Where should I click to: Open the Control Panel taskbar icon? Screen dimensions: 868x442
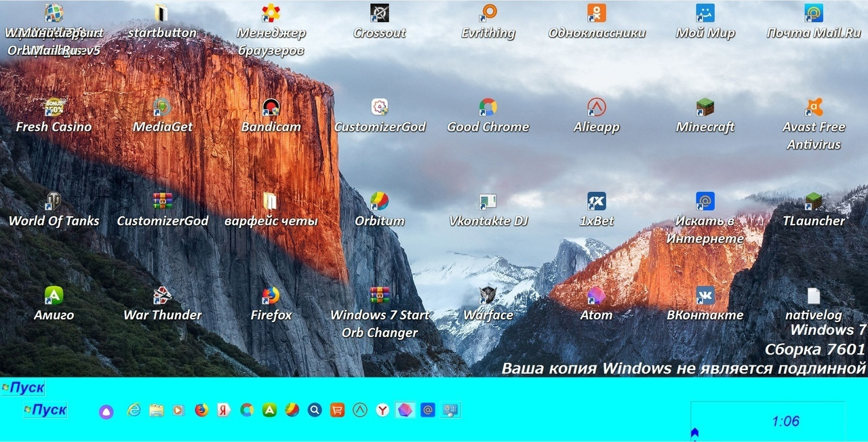[450, 410]
